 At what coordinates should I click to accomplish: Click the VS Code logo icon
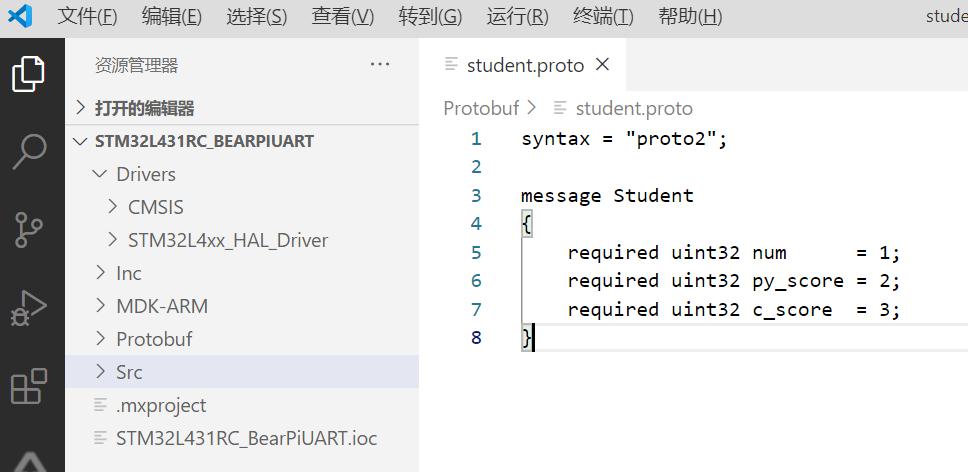(20, 16)
